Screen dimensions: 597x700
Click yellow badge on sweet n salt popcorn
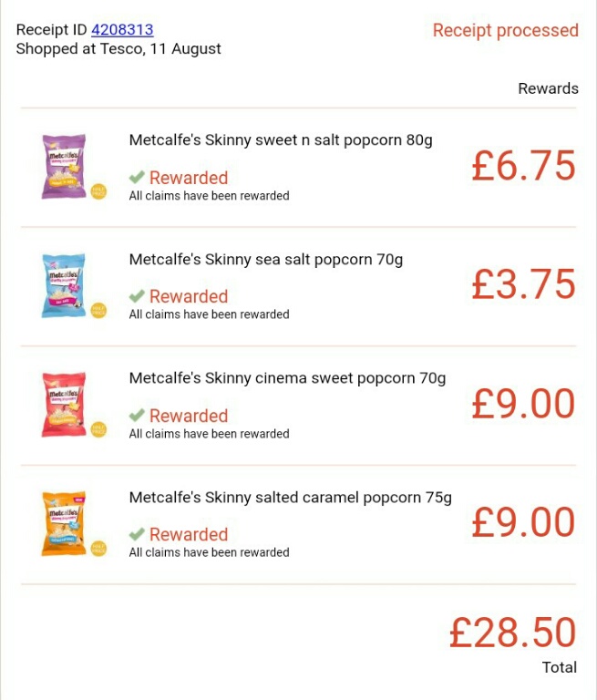pos(98,191)
